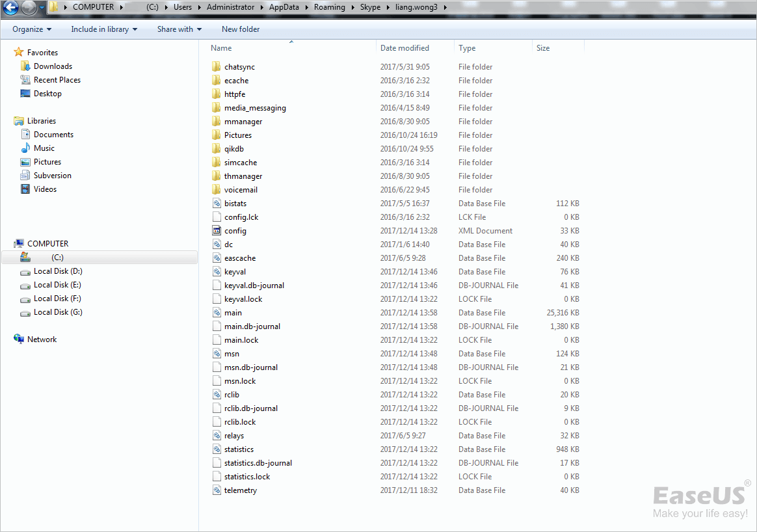
Task: Select the main database file icon
Action: pyautogui.click(x=217, y=313)
